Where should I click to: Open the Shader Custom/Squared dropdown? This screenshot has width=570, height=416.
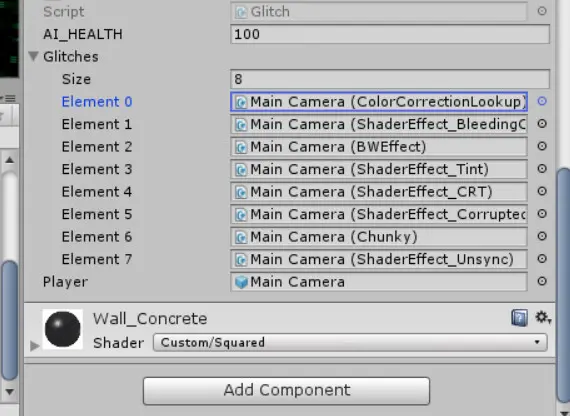tap(350, 343)
